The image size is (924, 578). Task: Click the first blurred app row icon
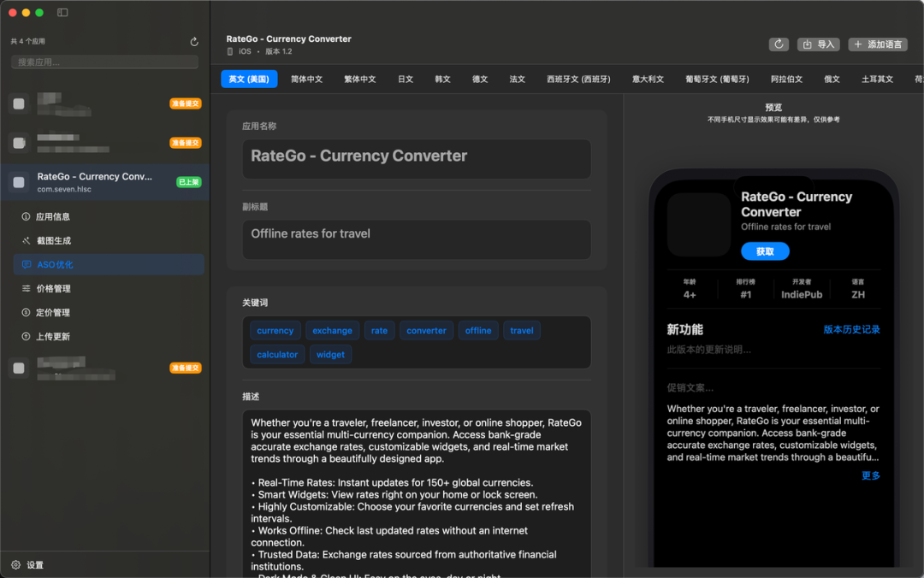(19, 103)
